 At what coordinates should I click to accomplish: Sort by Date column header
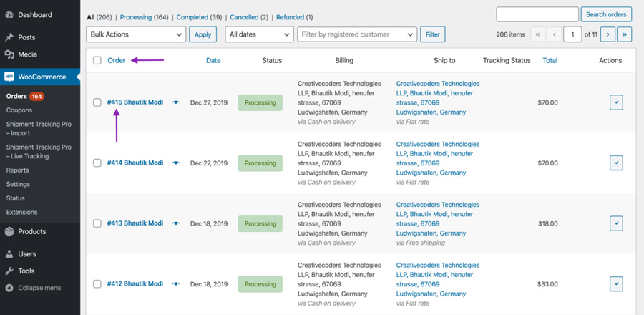pyautogui.click(x=213, y=60)
